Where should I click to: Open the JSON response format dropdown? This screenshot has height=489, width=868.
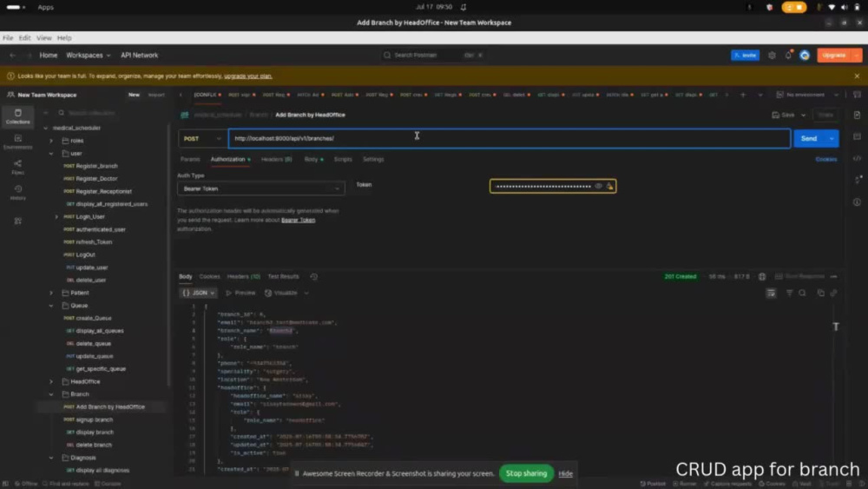[198, 293]
